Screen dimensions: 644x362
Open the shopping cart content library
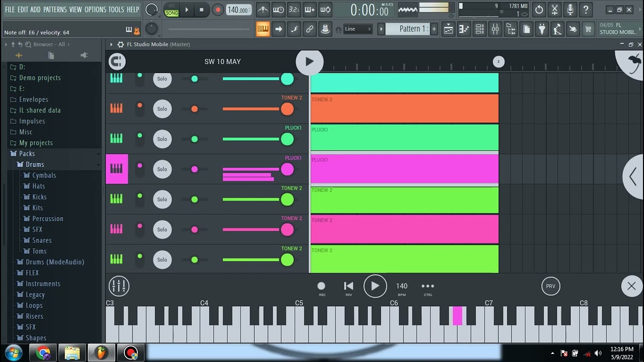588,29
